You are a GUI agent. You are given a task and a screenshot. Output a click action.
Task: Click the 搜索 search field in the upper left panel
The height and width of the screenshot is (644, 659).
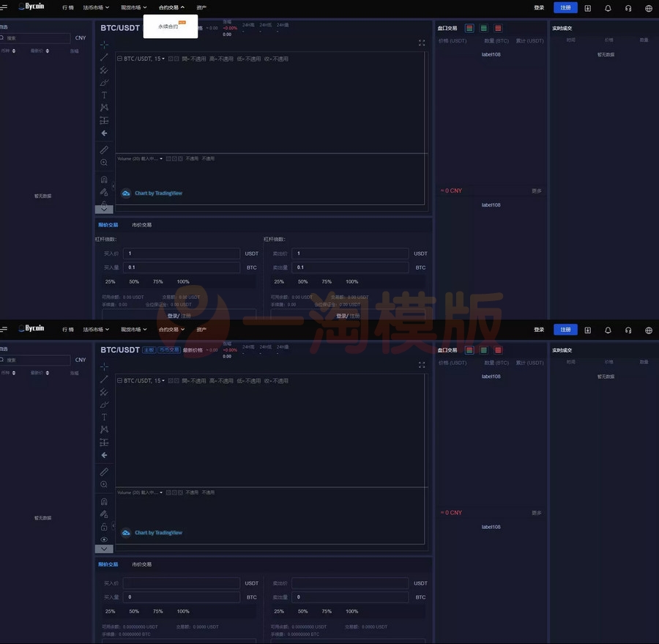coord(37,38)
